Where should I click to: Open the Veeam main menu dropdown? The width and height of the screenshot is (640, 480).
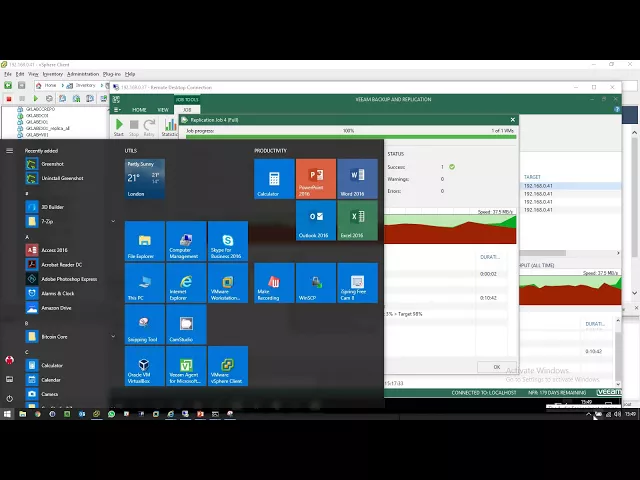(x=117, y=109)
